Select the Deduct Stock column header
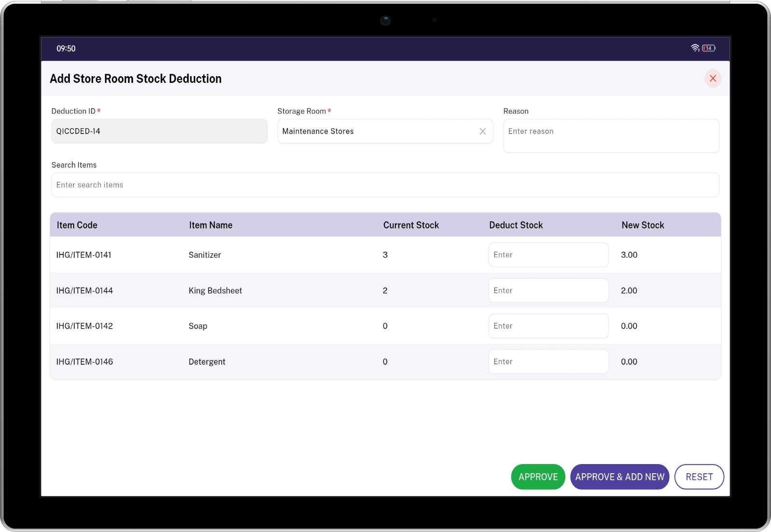The height and width of the screenshot is (532, 771). (x=516, y=225)
